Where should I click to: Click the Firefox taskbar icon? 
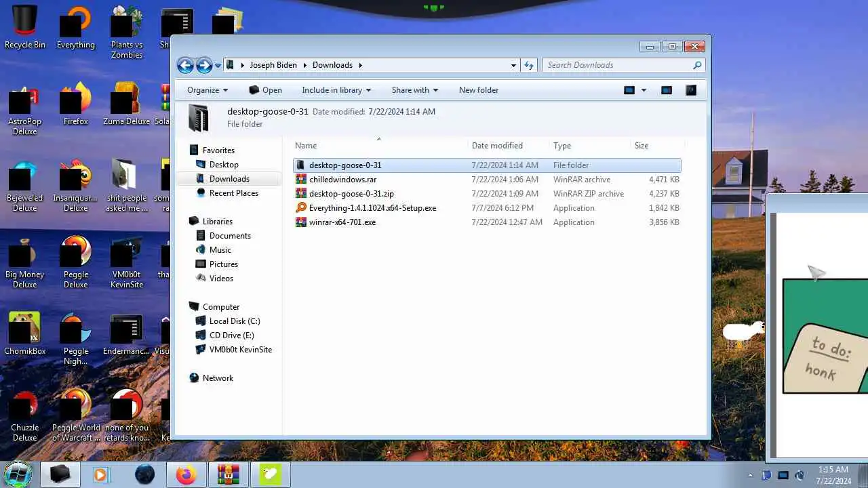186,474
